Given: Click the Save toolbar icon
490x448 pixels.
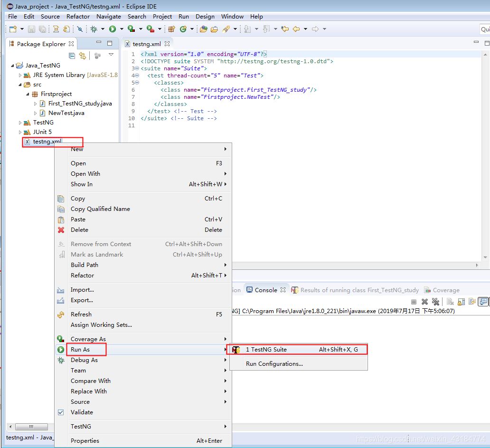Looking at the screenshot, I should pos(31,29).
